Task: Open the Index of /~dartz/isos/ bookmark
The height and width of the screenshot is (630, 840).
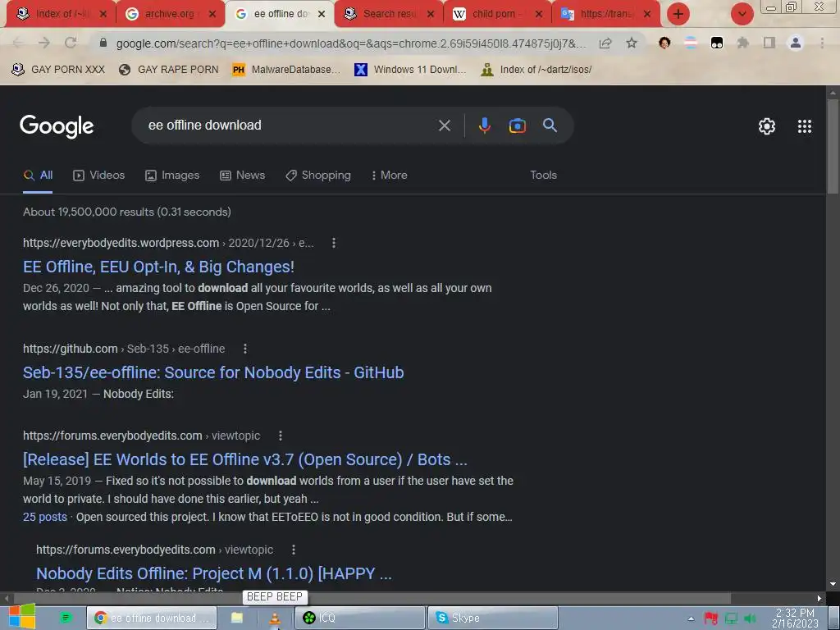Action: (536, 70)
